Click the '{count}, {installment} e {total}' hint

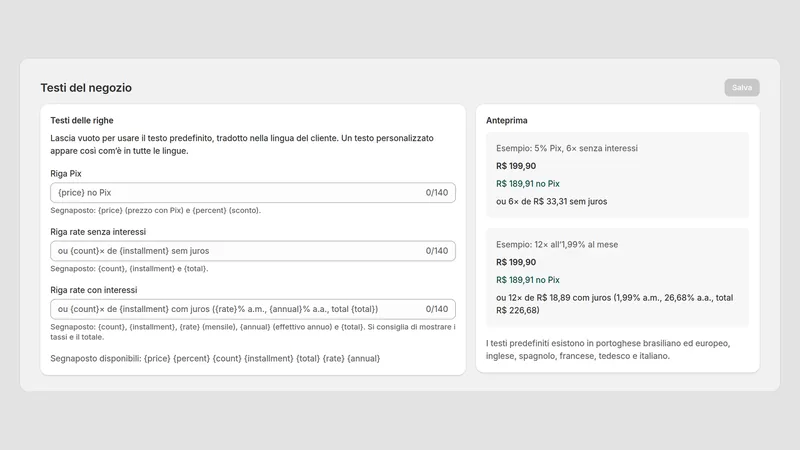click(x=129, y=268)
